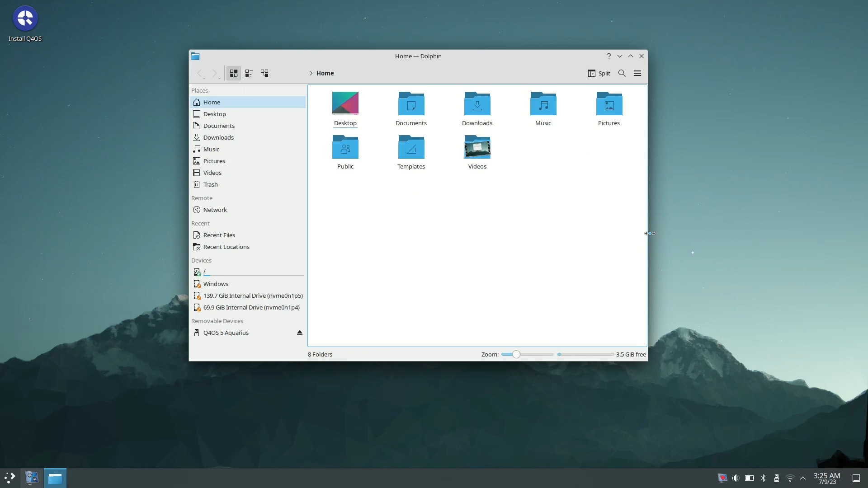Expand the hidden system tray icons arrow

click(x=803, y=478)
